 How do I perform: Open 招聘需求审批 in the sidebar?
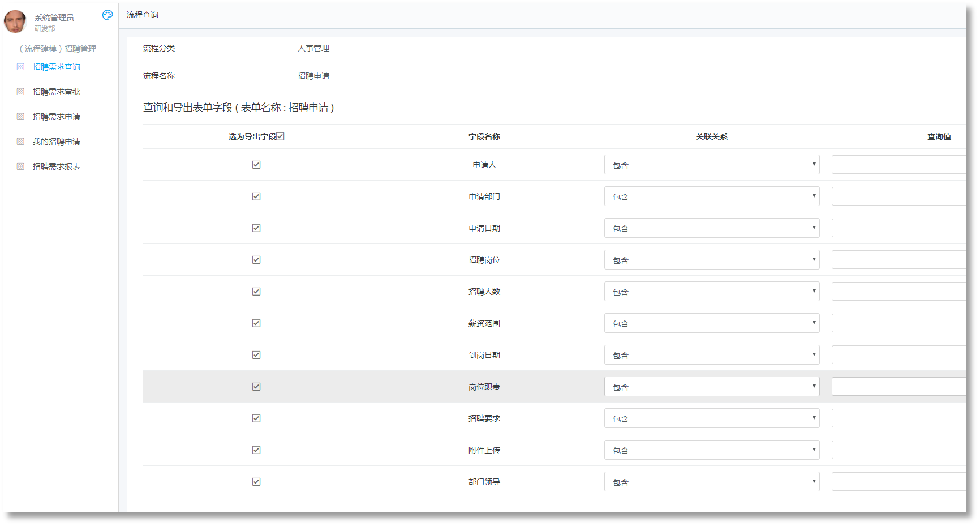pos(57,92)
